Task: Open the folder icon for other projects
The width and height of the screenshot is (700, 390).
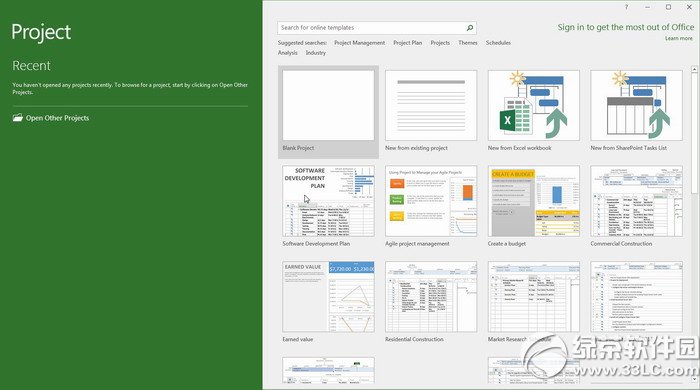Action: click(17, 118)
